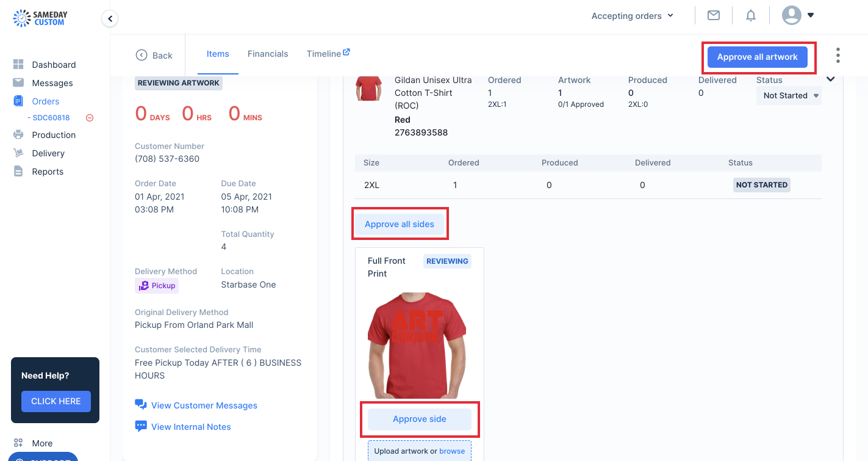This screenshot has height=461, width=868.
Task: Remove SDC60818 with red minus icon
Action: click(90, 118)
